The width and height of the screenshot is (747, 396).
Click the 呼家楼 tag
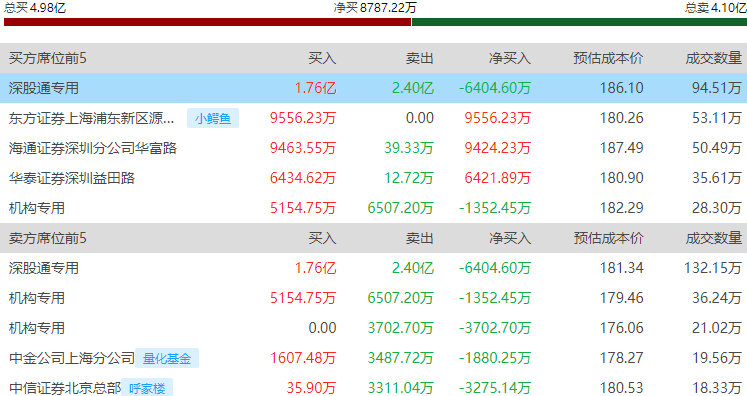click(147, 388)
